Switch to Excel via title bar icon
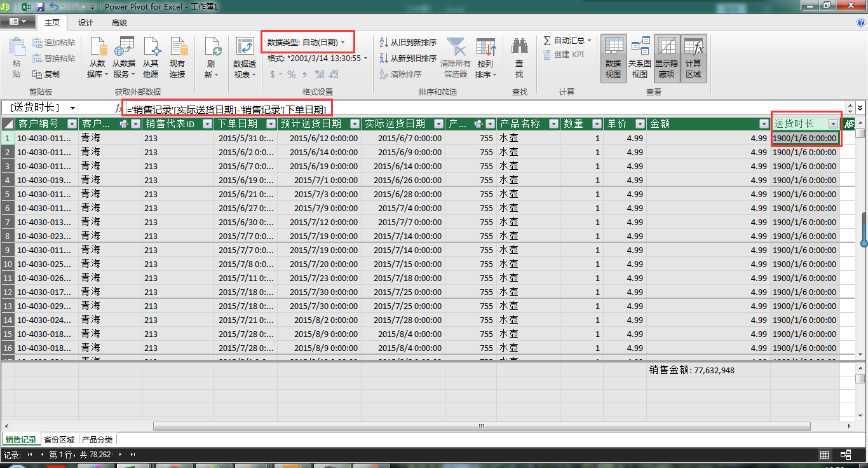The height and width of the screenshot is (468, 868). click(26, 6)
